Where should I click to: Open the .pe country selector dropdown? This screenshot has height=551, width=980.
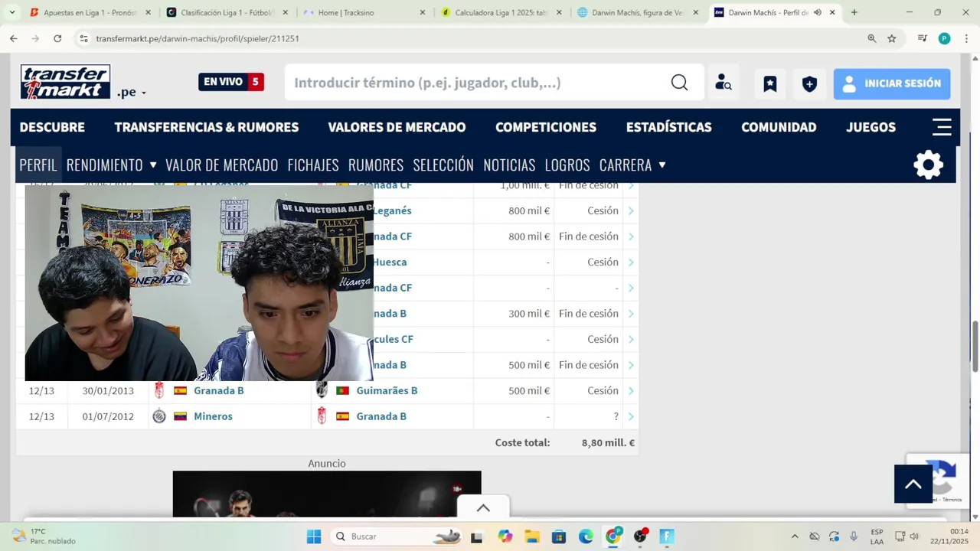coord(132,93)
